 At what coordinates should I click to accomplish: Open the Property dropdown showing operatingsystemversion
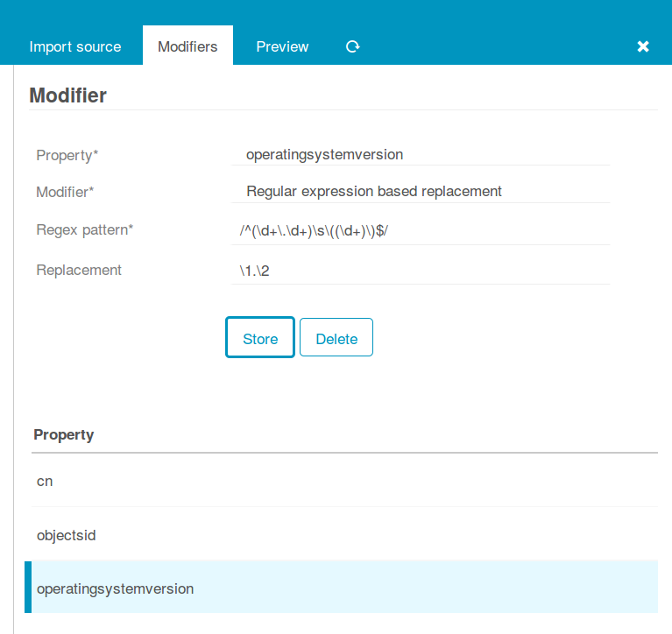pyautogui.click(x=420, y=155)
